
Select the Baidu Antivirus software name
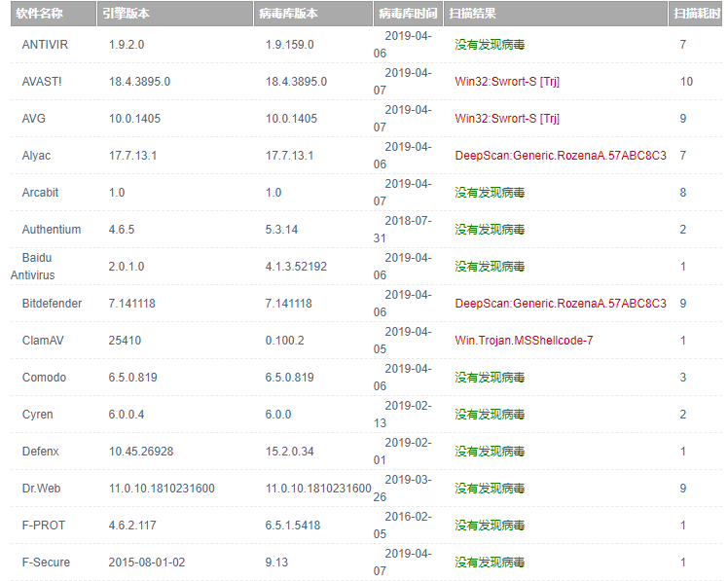coord(32,267)
